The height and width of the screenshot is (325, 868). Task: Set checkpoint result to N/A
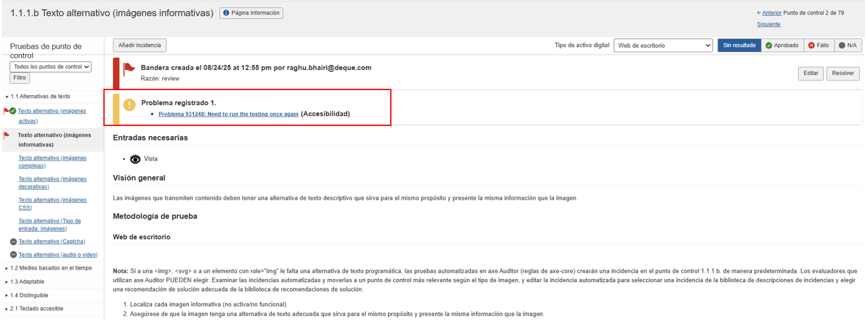(847, 45)
